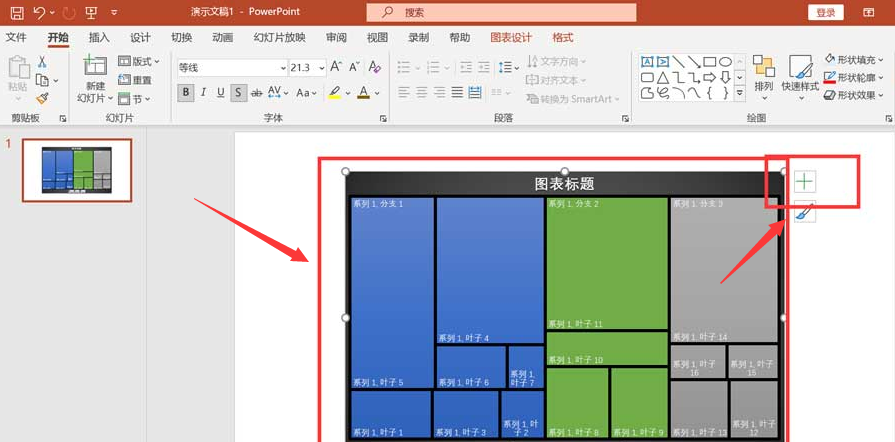Open the Section dropdown
Image resolution: width=895 pixels, height=442 pixels.
pos(134,99)
